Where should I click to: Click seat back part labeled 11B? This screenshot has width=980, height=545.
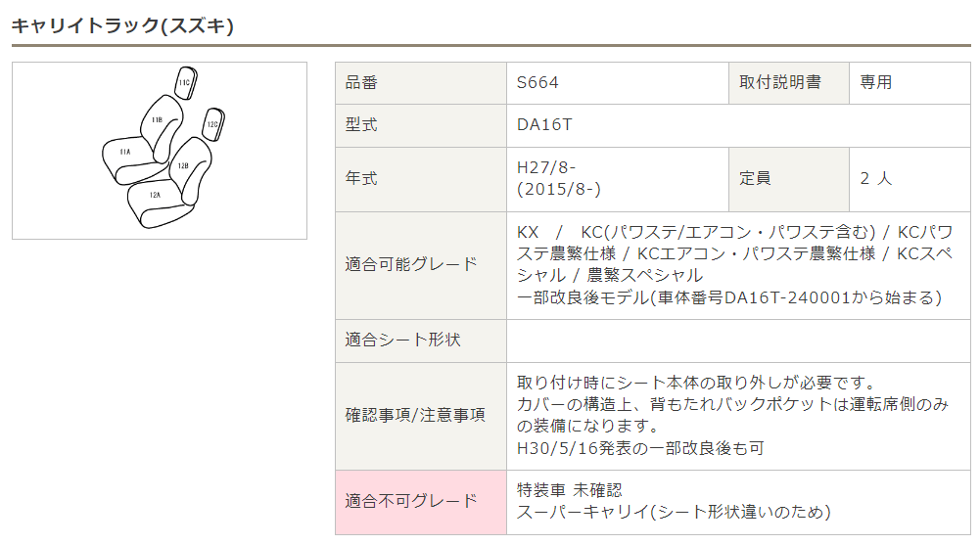tap(162, 127)
